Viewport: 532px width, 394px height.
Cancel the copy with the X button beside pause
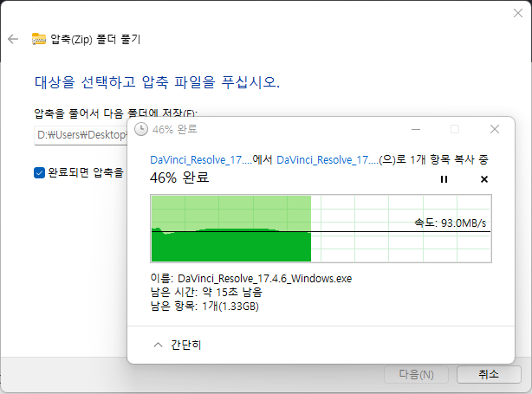pos(484,179)
